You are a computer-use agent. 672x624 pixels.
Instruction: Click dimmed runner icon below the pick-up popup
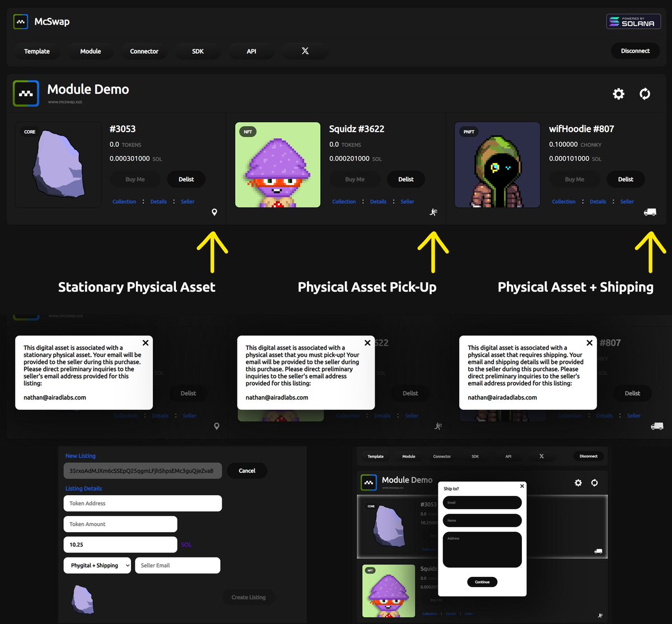[x=437, y=426]
